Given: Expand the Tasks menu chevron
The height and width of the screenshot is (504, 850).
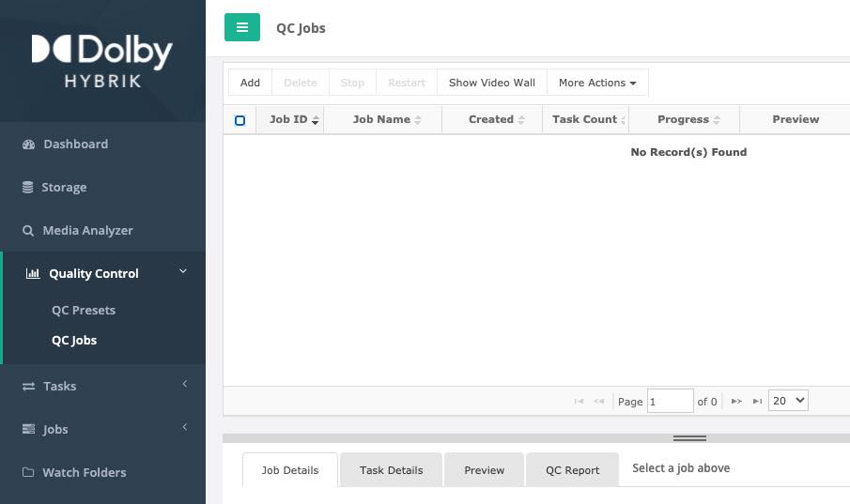Looking at the screenshot, I should pos(184,384).
